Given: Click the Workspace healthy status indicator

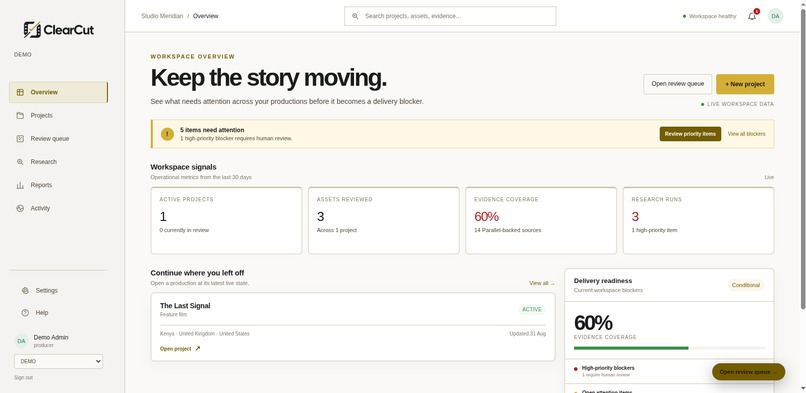Looking at the screenshot, I should pyautogui.click(x=709, y=16).
